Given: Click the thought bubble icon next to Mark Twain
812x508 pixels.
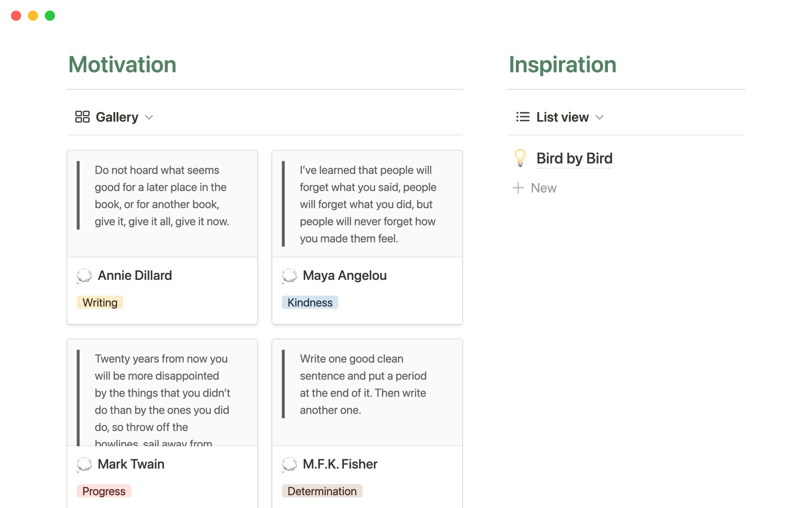Looking at the screenshot, I should (84, 464).
